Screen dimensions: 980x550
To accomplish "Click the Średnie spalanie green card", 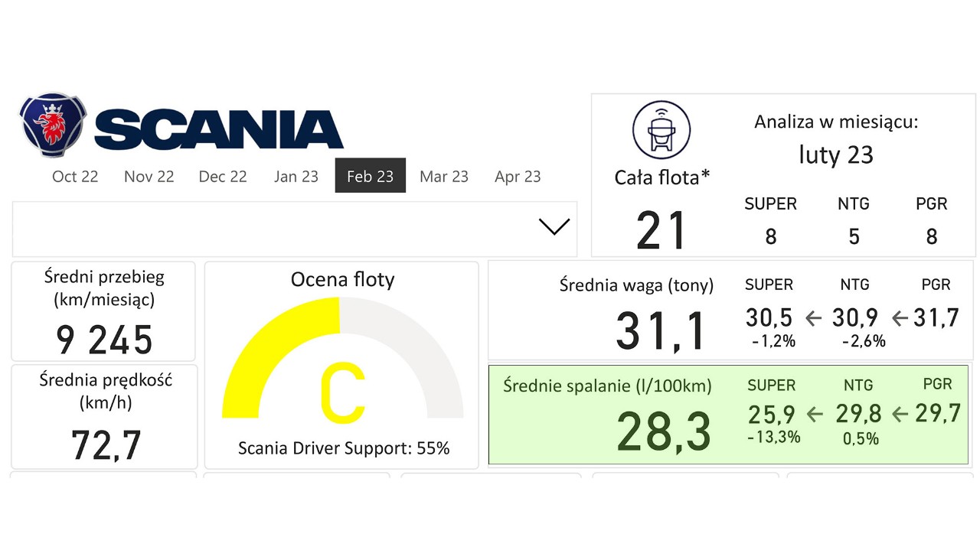I will coord(728,415).
